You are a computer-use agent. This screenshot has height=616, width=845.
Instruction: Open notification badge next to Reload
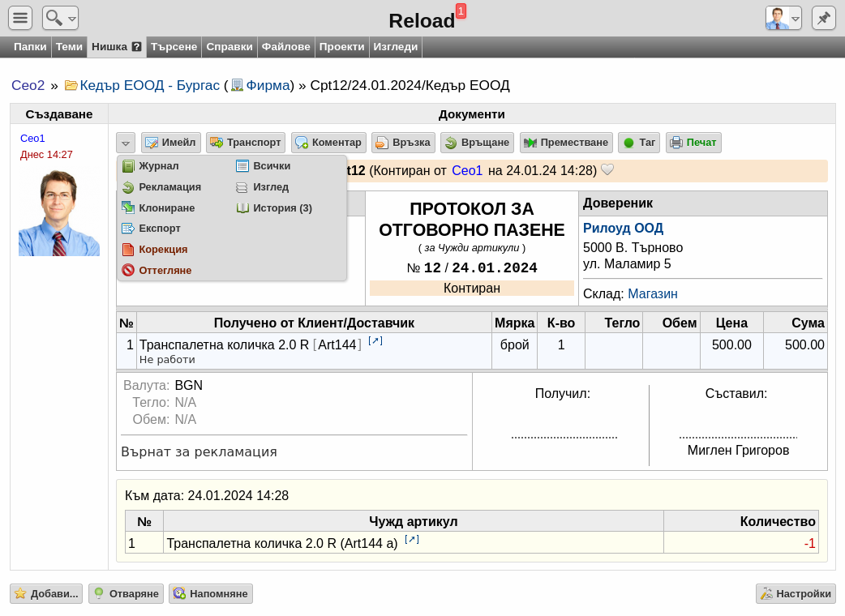[x=461, y=11]
